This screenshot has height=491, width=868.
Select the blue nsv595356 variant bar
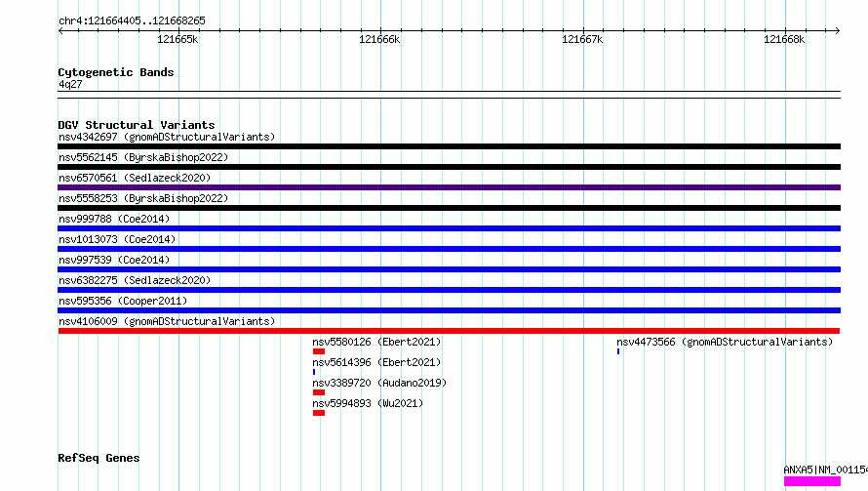(449, 310)
